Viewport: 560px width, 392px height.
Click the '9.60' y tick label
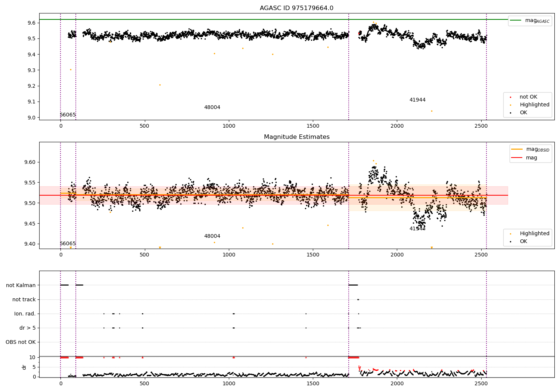pyautogui.click(x=30, y=162)
